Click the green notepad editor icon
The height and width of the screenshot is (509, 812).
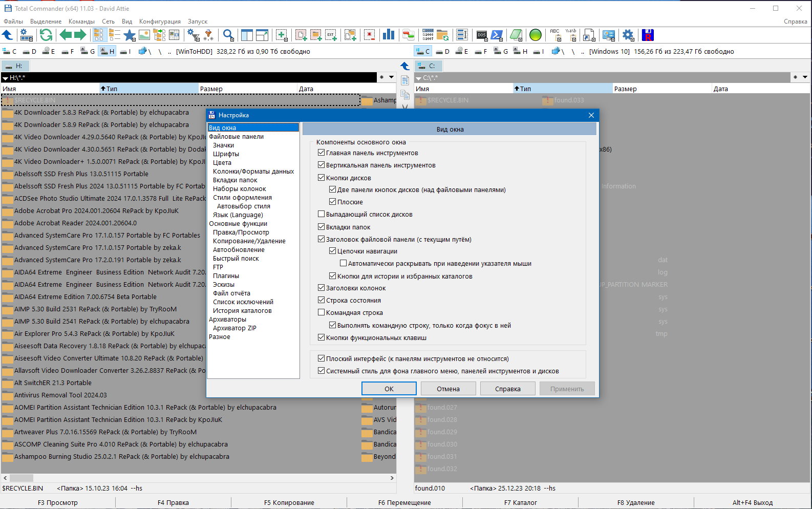point(516,35)
